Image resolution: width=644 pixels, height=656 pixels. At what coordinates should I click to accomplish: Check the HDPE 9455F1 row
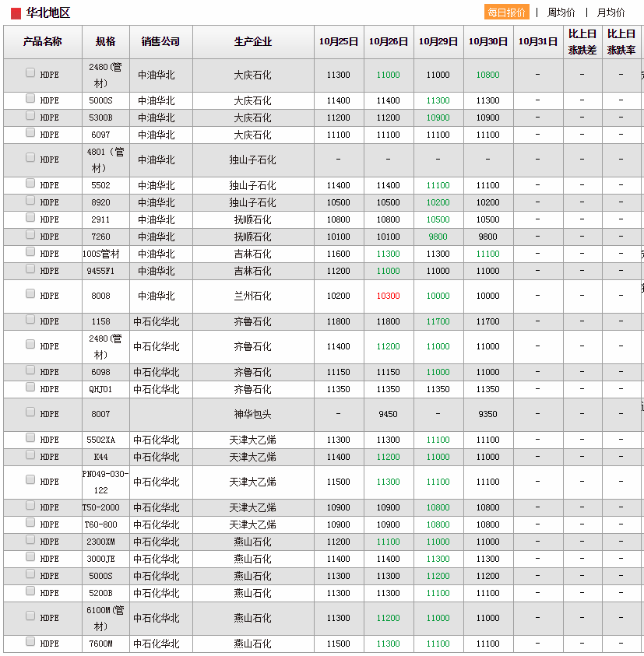pyautogui.click(x=30, y=268)
